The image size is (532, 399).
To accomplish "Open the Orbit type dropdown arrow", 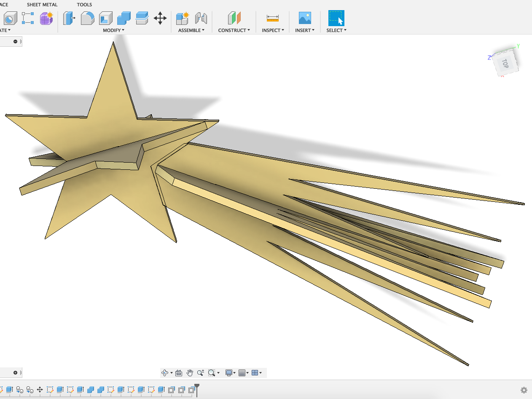I will pos(172,373).
